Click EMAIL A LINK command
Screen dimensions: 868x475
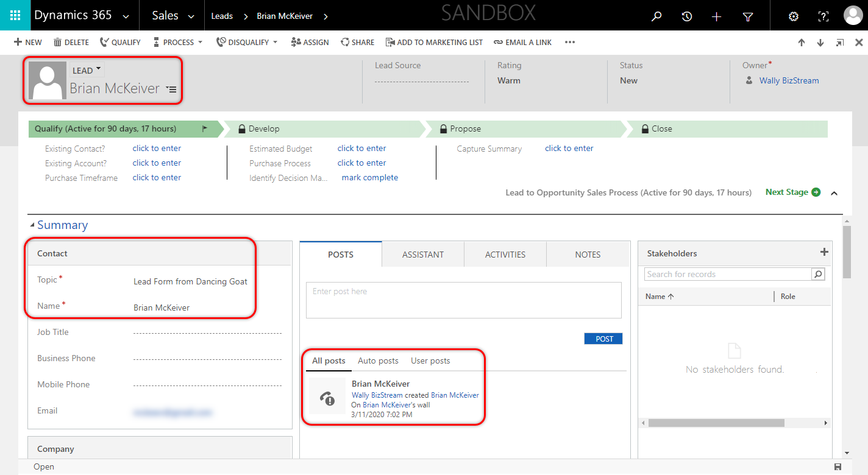pos(522,42)
